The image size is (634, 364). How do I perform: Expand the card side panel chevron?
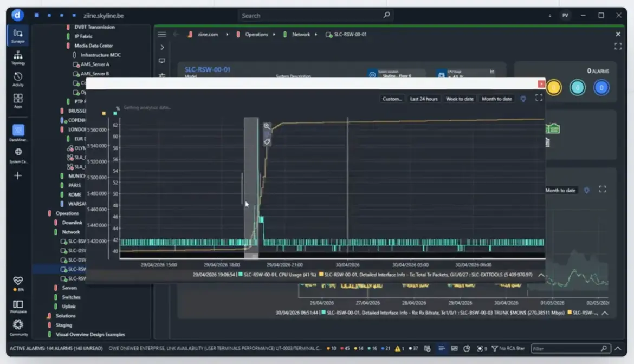(162, 47)
